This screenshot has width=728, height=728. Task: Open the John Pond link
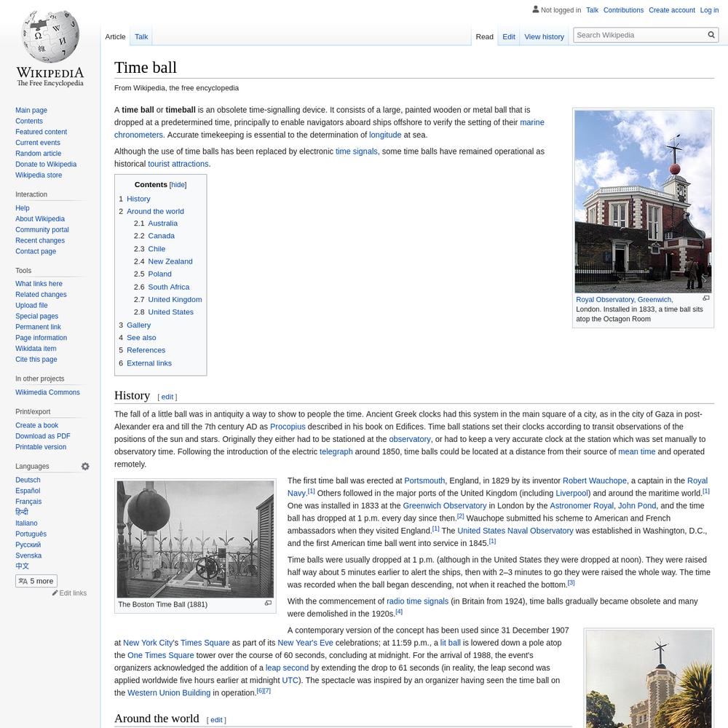[x=636, y=506]
